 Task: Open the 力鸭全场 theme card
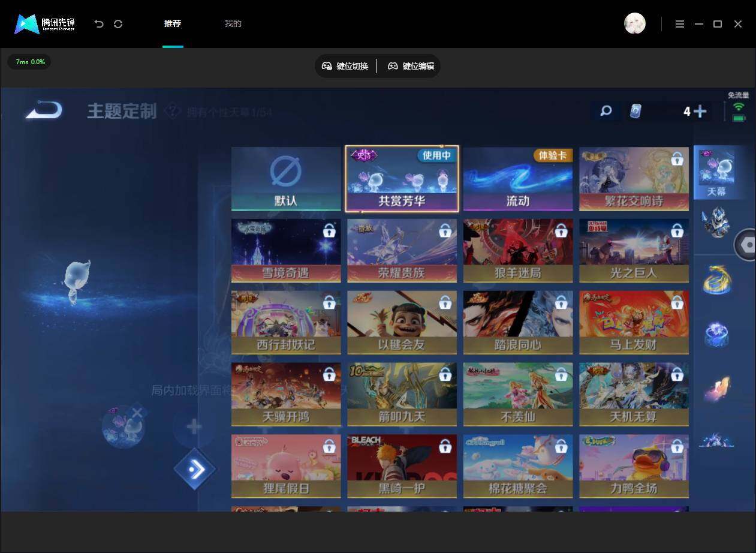point(634,467)
